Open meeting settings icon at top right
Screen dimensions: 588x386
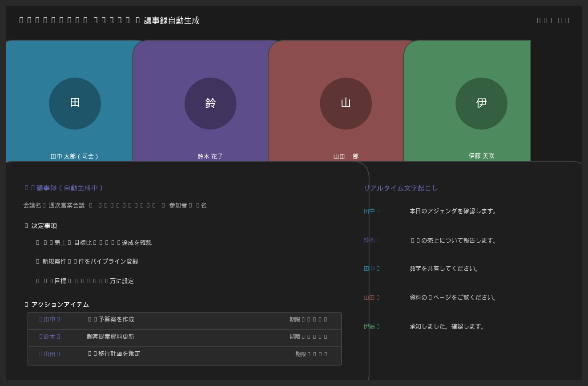(567, 20)
